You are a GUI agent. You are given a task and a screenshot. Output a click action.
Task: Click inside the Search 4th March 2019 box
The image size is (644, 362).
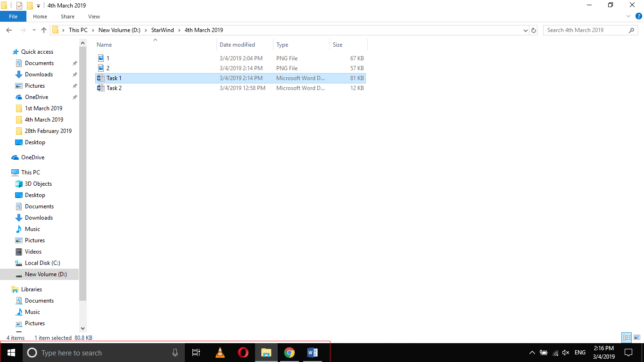tap(585, 30)
